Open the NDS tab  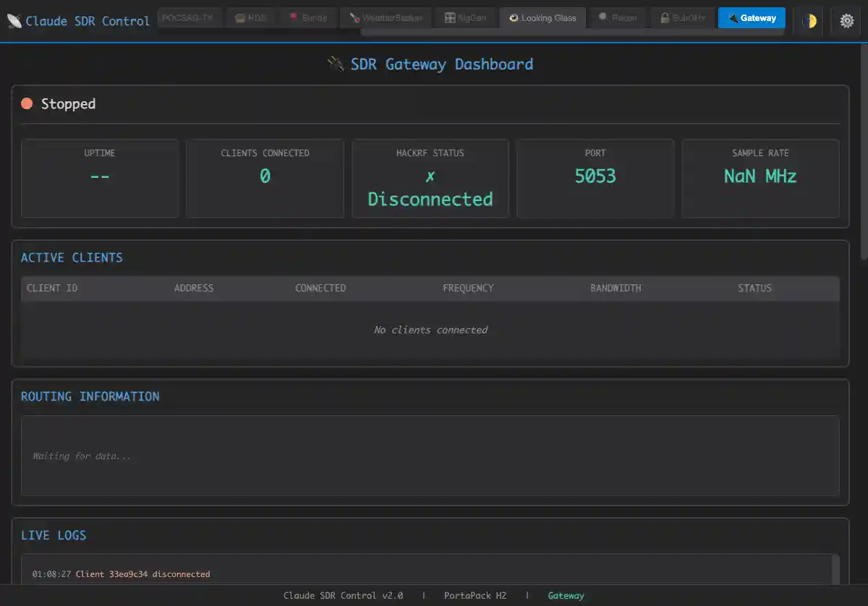250,18
